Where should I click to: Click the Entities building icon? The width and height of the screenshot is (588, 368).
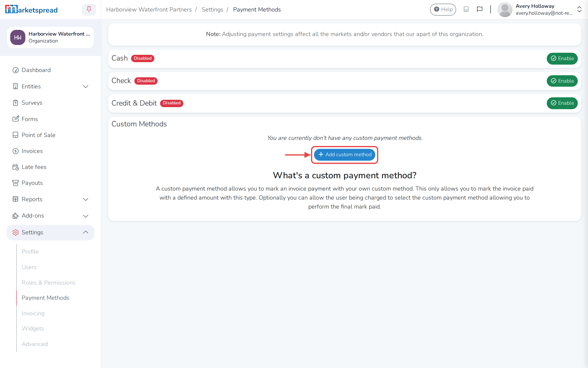(16, 86)
